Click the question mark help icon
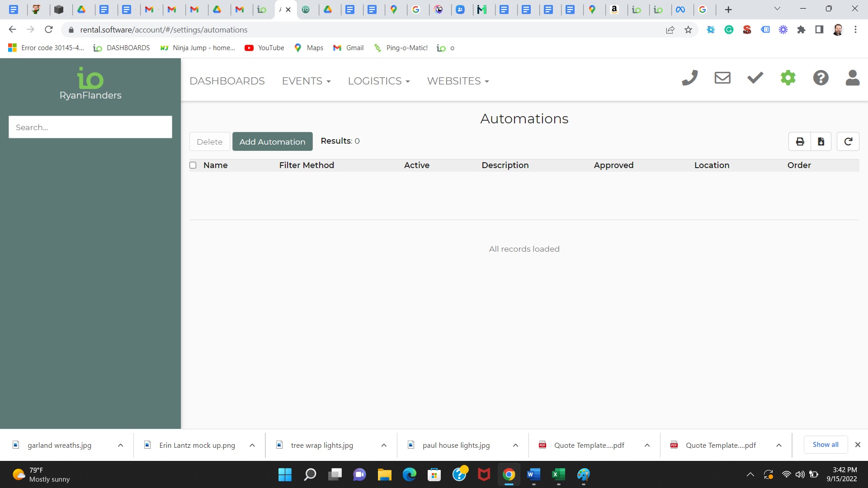 point(821,78)
